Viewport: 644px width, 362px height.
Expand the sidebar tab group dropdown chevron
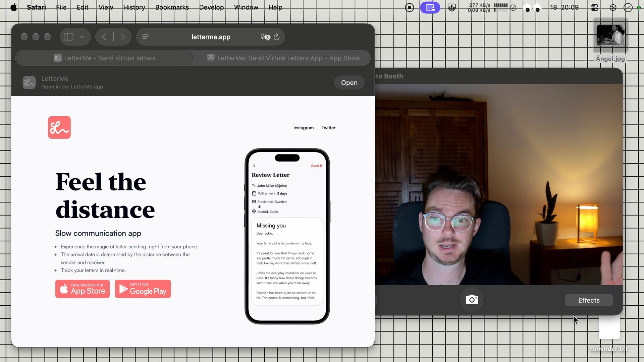pyautogui.click(x=82, y=37)
